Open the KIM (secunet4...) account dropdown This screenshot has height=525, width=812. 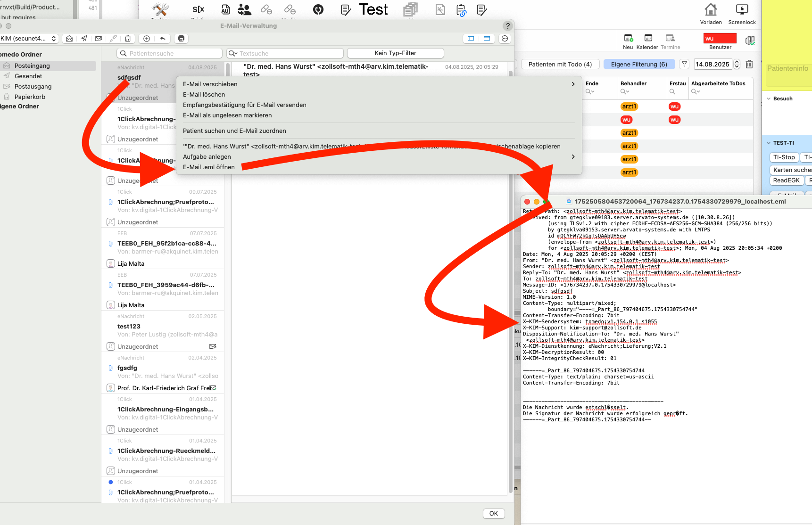tap(29, 39)
